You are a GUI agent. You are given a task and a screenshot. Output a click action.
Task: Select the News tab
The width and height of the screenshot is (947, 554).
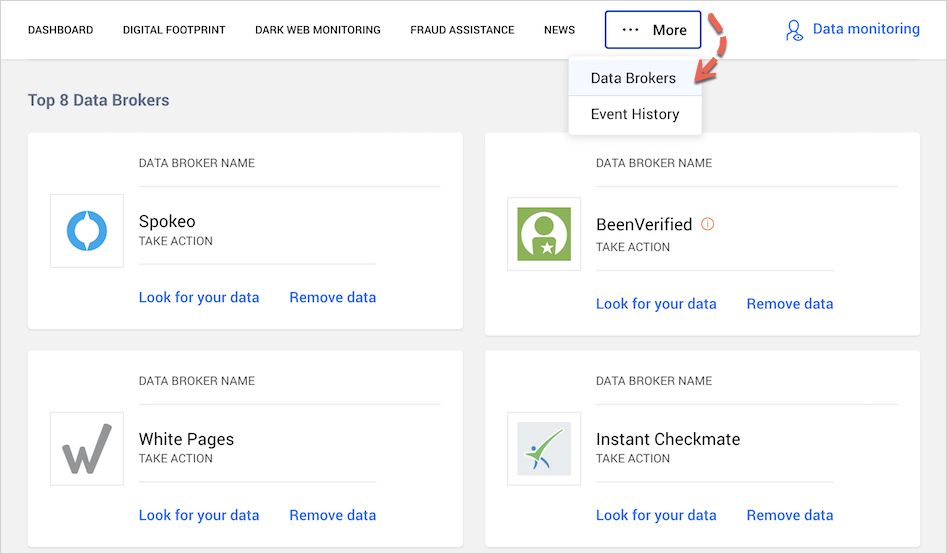[x=559, y=30]
